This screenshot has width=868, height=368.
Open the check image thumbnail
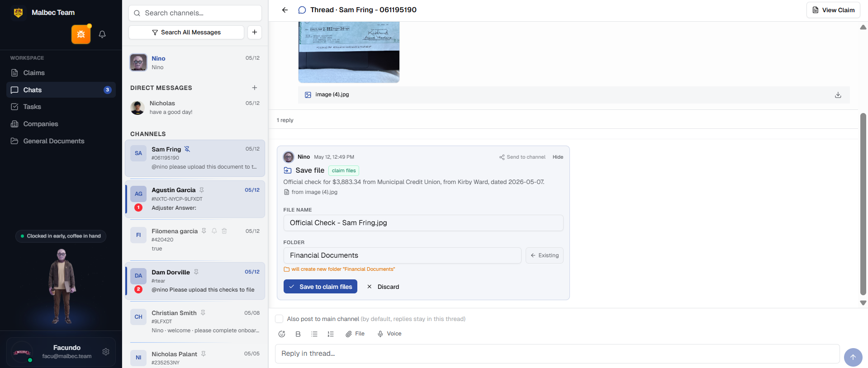point(349,52)
